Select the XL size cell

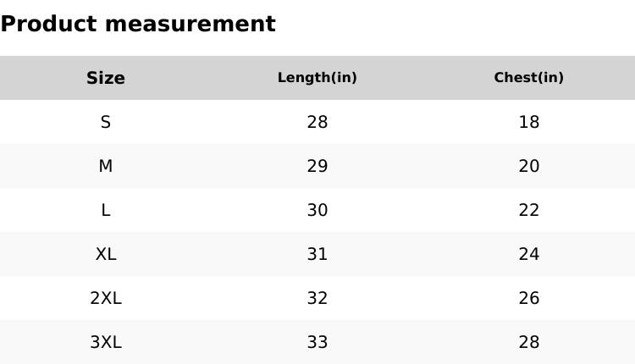pyautogui.click(x=106, y=254)
